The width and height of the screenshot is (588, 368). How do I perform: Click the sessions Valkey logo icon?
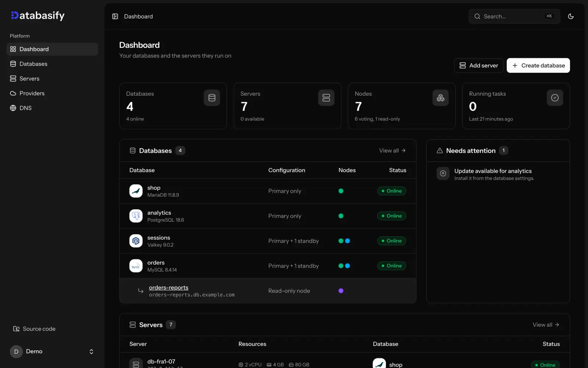136,241
